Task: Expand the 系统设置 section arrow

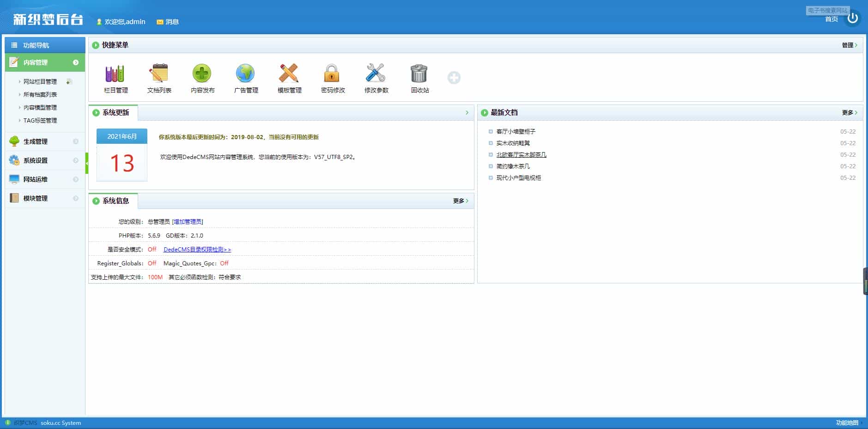Action: pyautogui.click(x=76, y=160)
